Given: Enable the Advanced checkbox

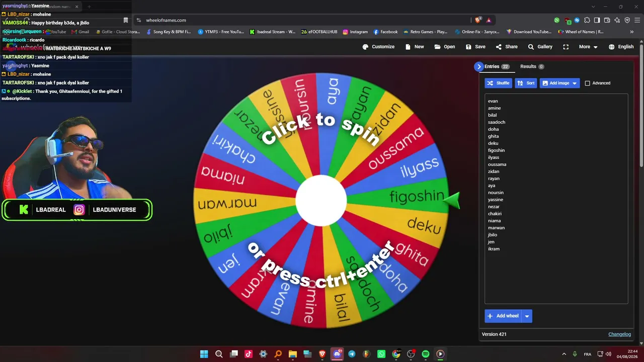Looking at the screenshot, I should (x=587, y=83).
